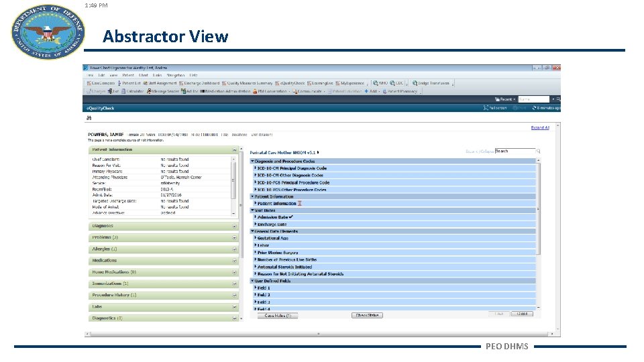
Task: Click the patient search magnifier icon
Action: 558,99
